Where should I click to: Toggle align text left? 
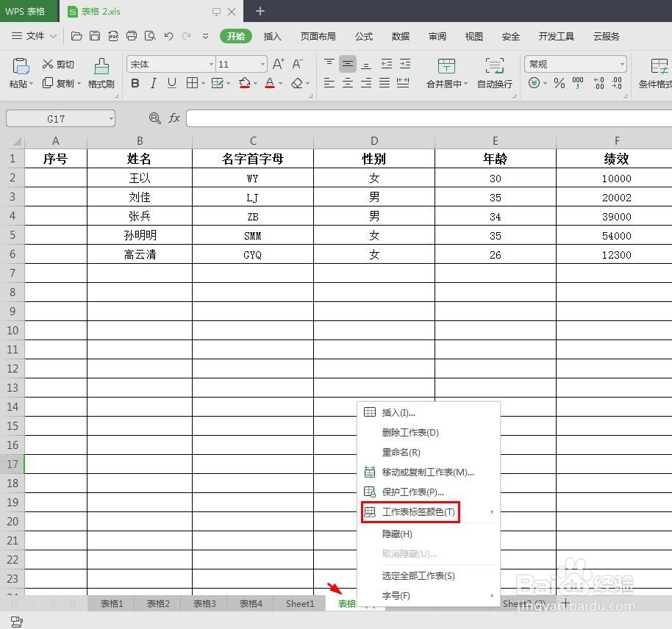coord(329,83)
